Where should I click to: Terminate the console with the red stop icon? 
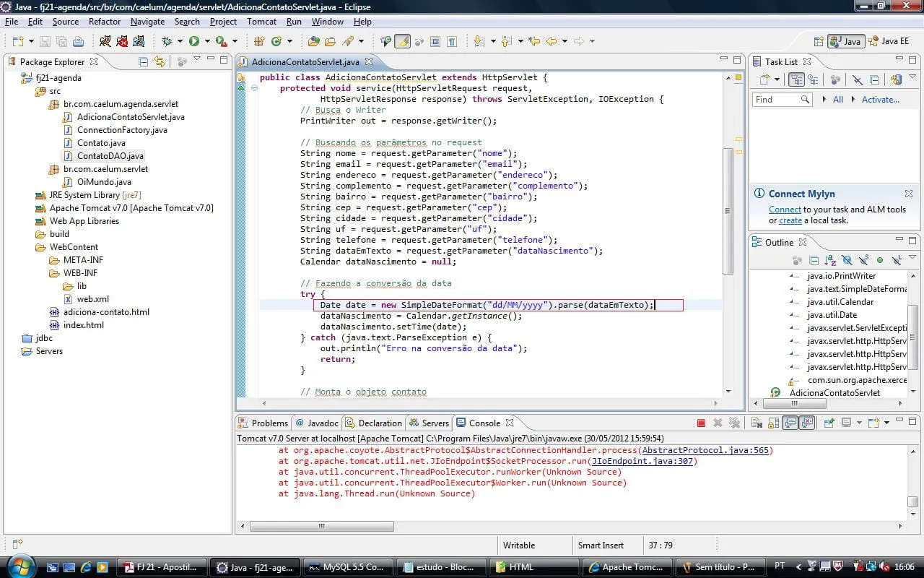[x=701, y=423]
